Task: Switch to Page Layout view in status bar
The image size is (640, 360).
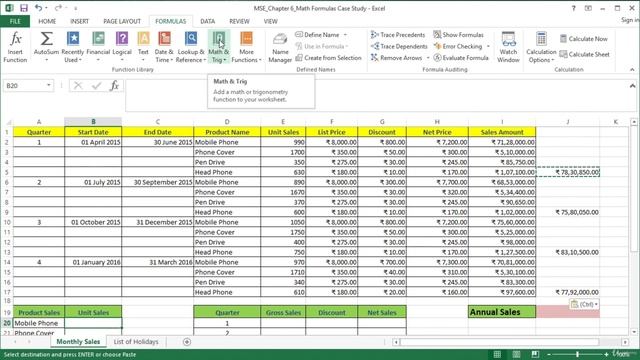Action: click(516, 354)
